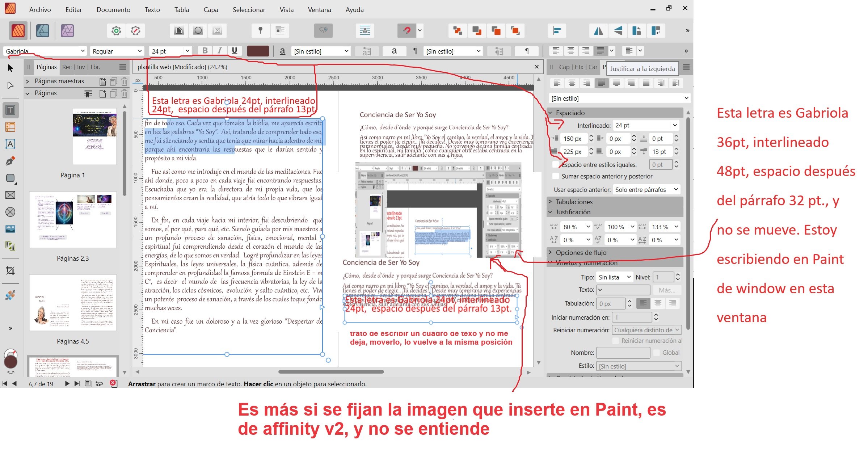
Task: Click the dark red text color swatch
Action: click(x=258, y=51)
